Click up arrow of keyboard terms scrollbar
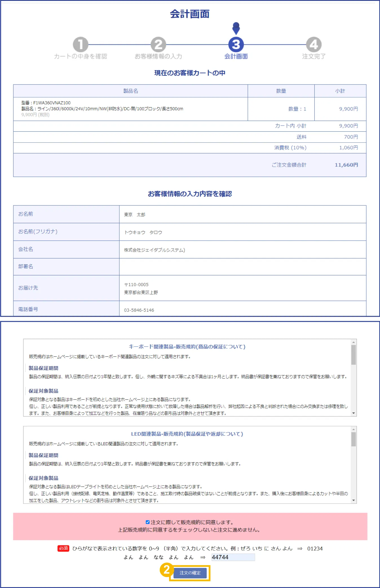 point(354,342)
